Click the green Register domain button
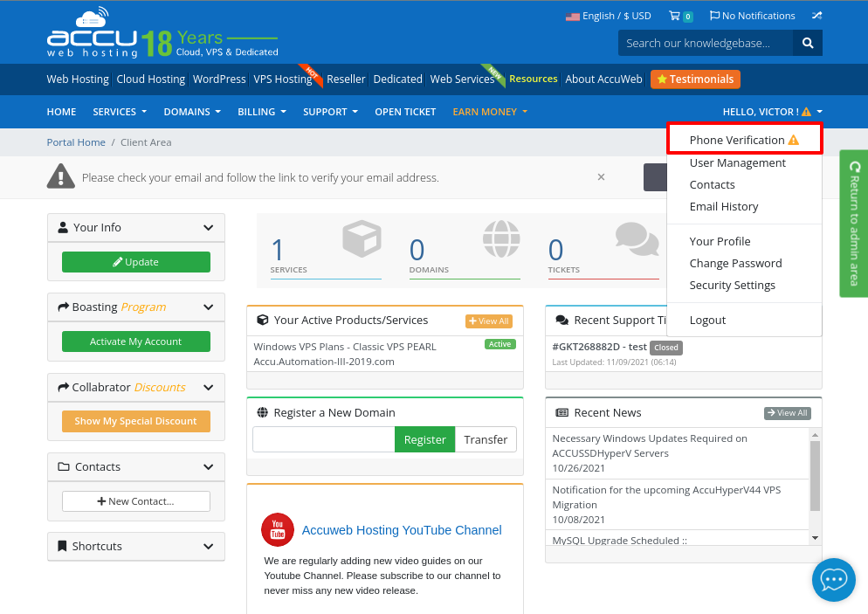This screenshot has height=614, width=868. (x=424, y=439)
